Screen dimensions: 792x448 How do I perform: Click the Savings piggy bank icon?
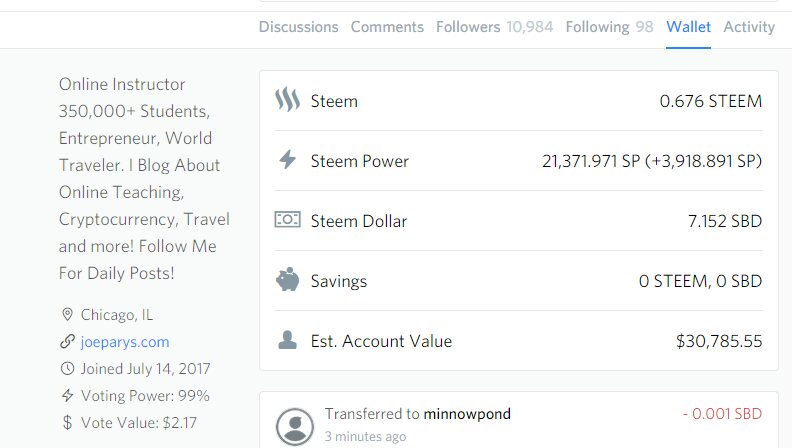(287, 281)
